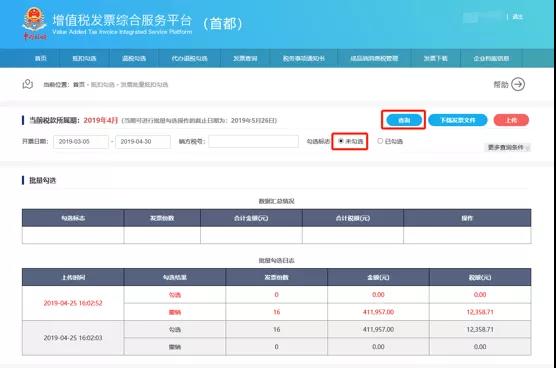The width and height of the screenshot is (556, 368).
Task: Click the 首页 breadcrumb link
Action: tap(79, 85)
